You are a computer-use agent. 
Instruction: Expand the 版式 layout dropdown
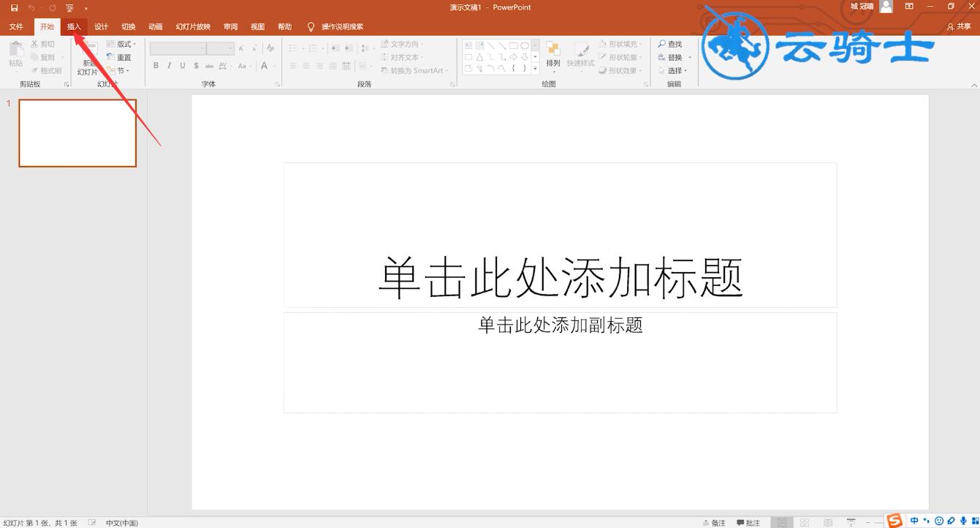tap(121, 44)
